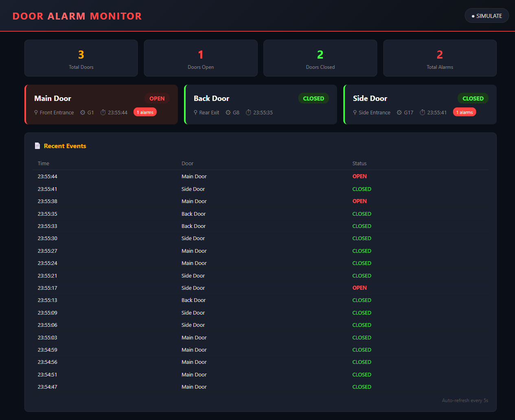Select the OPEN status badge on Main Door
The height and width of the screenshot is (420, 515).
(157, 98)
